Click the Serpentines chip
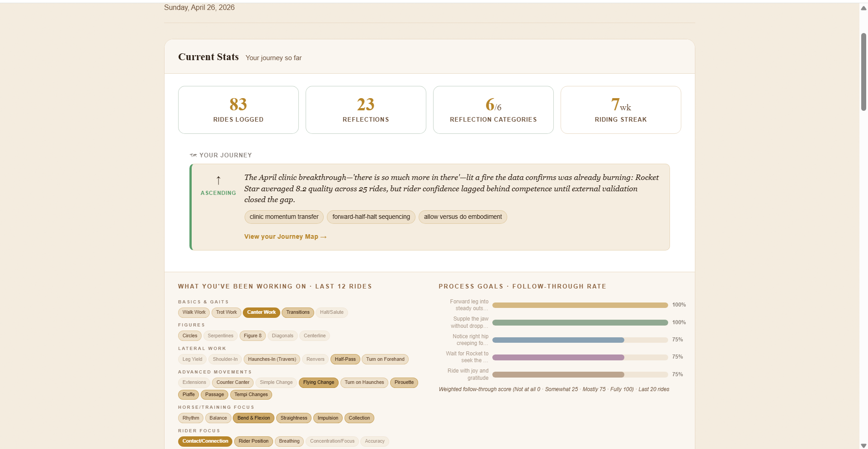This screenshot has width=868, height=449. point(221,336)
